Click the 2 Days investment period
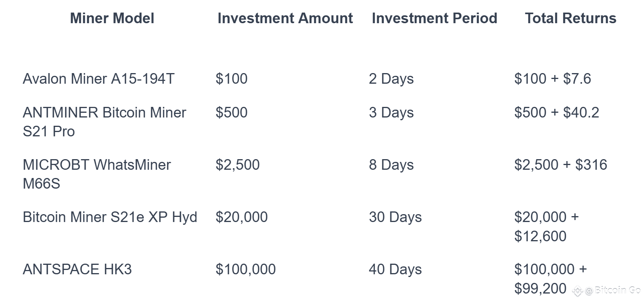Viewport: 644px width, 301px height. pyautogui.click(x=391, y=79)
